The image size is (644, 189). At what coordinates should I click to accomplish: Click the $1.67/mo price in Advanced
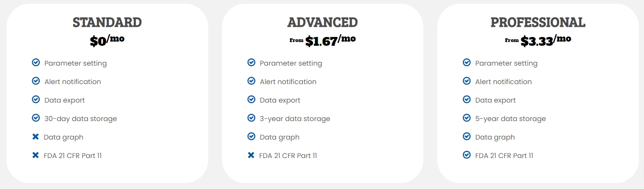[331, 40]
